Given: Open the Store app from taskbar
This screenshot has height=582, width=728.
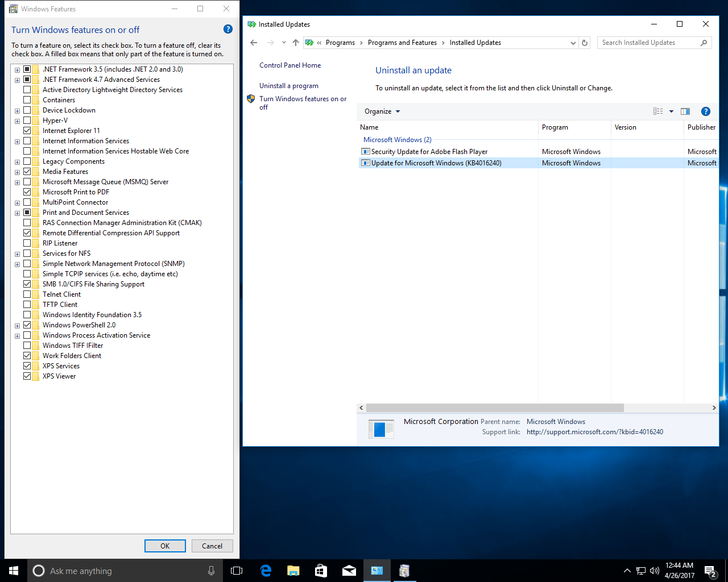Looking at the screenshot, I should click(321, 571).
